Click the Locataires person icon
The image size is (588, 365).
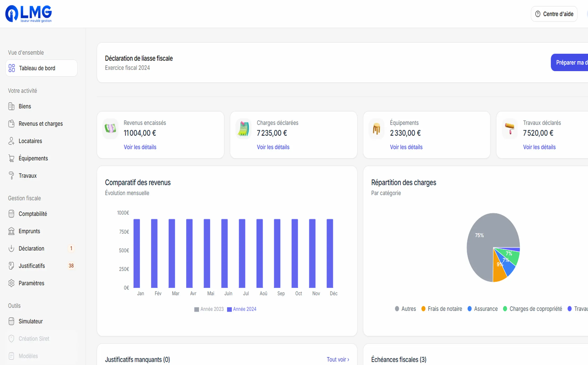point(11,141)
